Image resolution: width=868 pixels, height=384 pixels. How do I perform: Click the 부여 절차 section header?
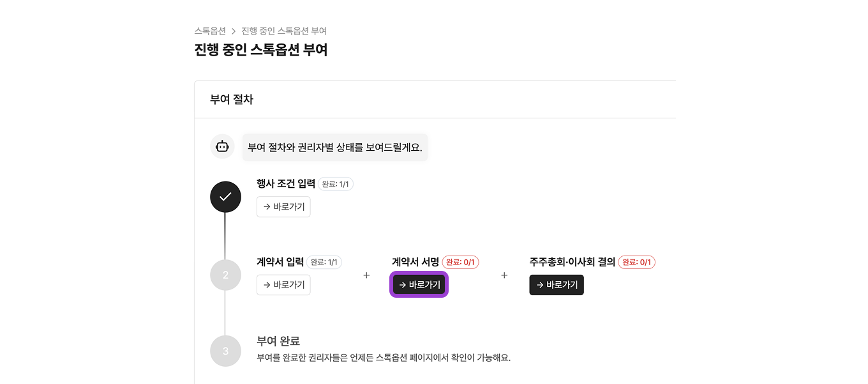[232, 99]
